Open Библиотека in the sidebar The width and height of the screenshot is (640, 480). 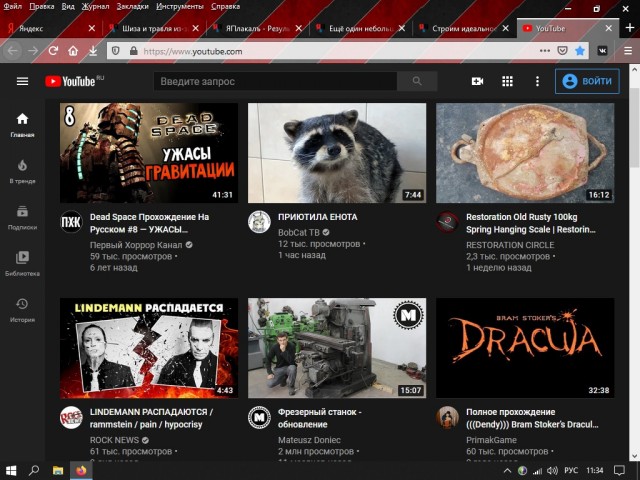tap(22, 264)
